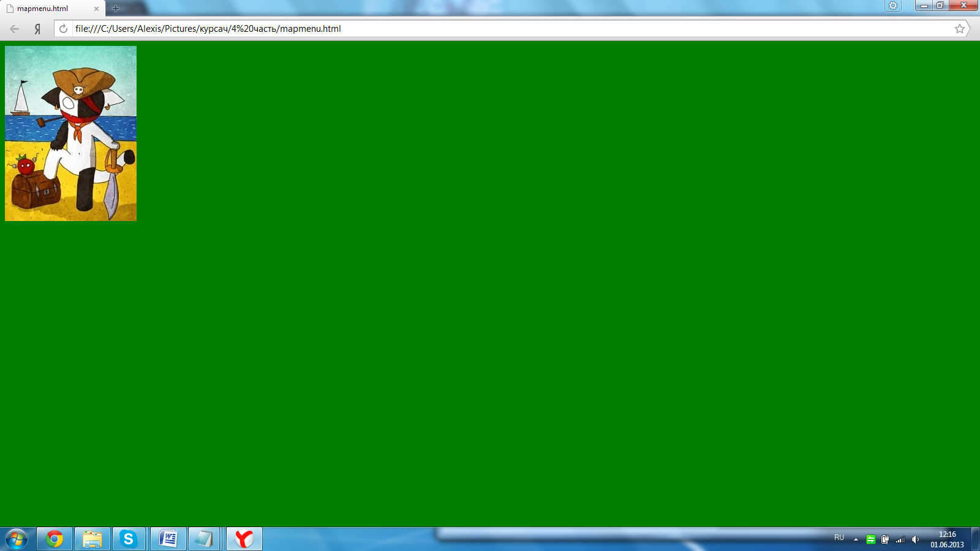Image resolution: width=980 pixels, height=551 pixels.
Task: Open the volume speaker icon
Action: (915, 539)
